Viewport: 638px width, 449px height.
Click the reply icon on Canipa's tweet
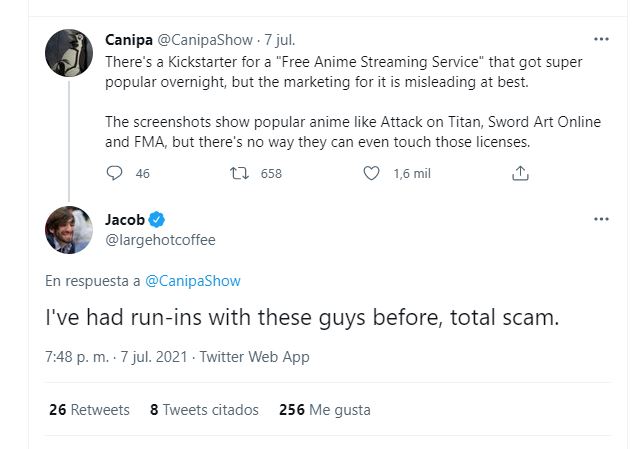pyautogui.click(x=114, y=173)
